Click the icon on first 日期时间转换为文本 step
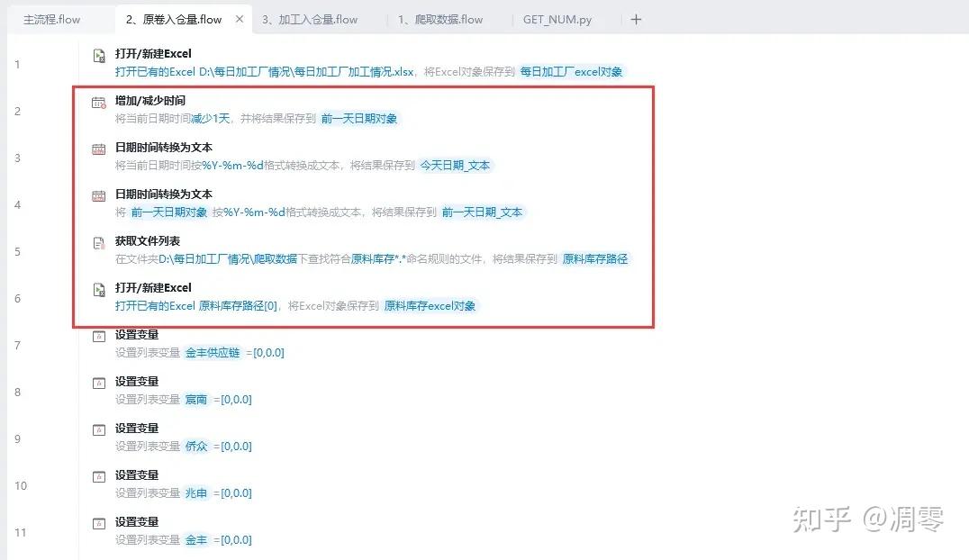This screenshot has height=560, width=969. (99, 151)
